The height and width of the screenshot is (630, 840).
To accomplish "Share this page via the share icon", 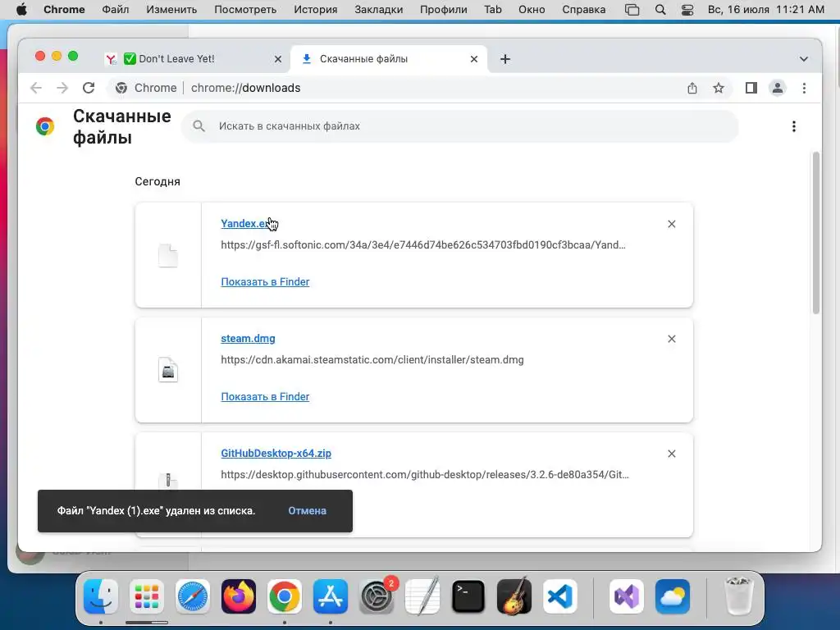I will 692,88.
